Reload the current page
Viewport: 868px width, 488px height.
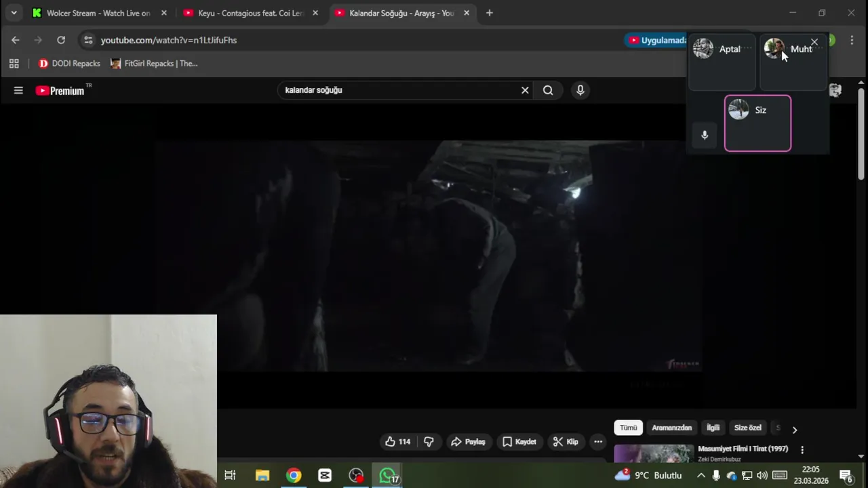61,40
